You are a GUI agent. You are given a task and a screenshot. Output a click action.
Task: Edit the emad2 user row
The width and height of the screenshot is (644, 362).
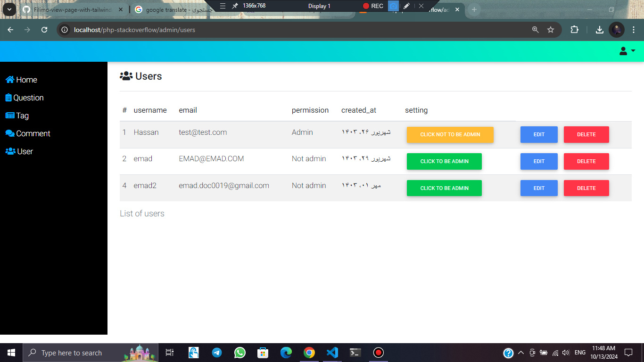539,188
